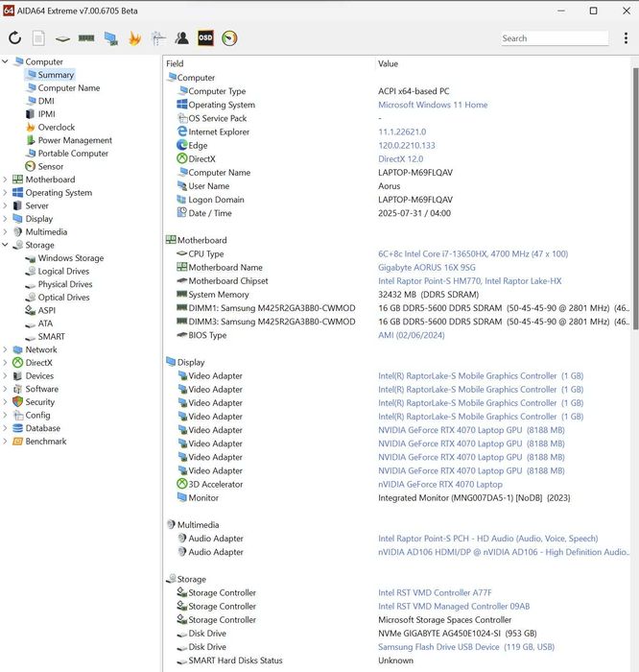
Task: Click the BIOS Type chip icon
Action: 181,335
